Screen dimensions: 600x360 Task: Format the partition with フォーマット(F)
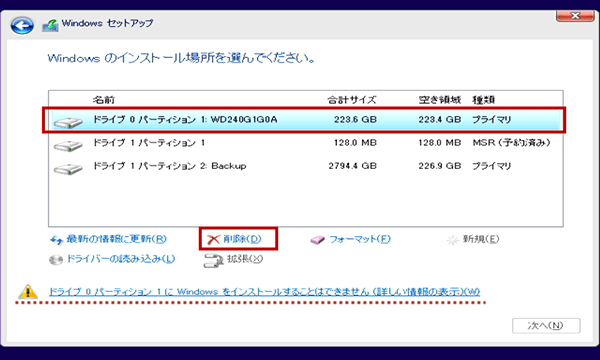(360, 239)
